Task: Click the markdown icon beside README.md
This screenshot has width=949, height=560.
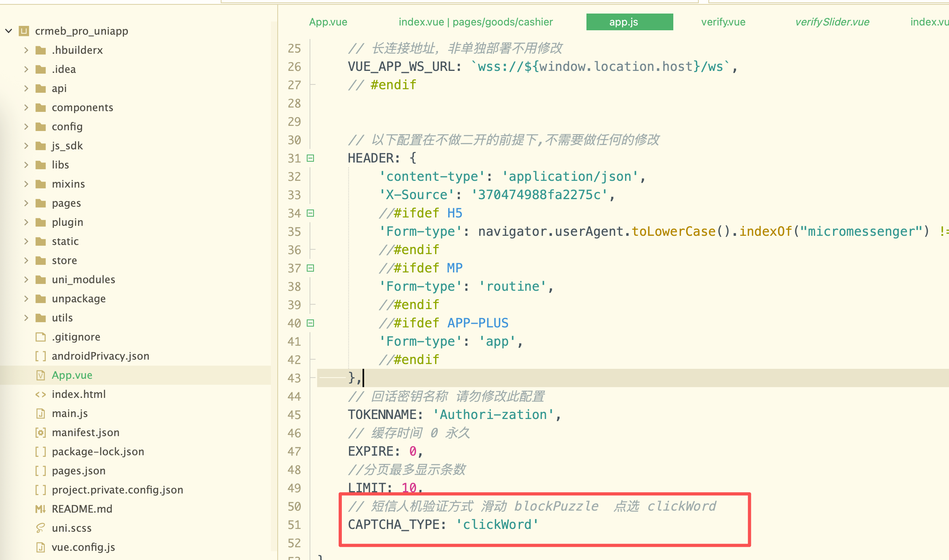Action: click(41, 509)
